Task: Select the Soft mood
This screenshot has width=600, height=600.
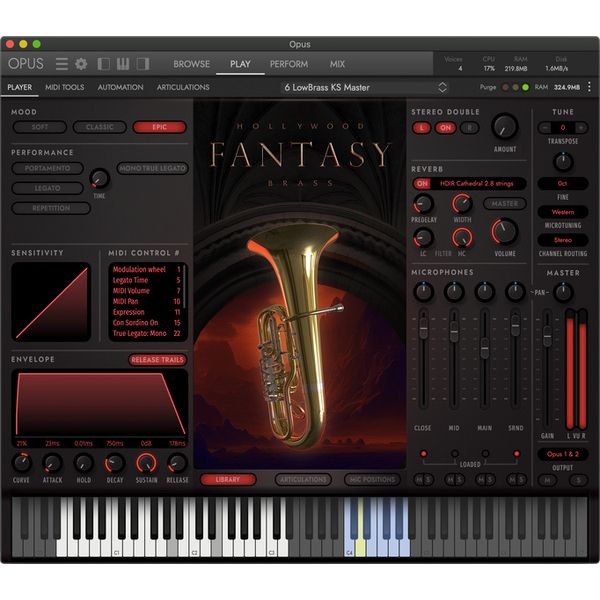Action: click(40, 127)
